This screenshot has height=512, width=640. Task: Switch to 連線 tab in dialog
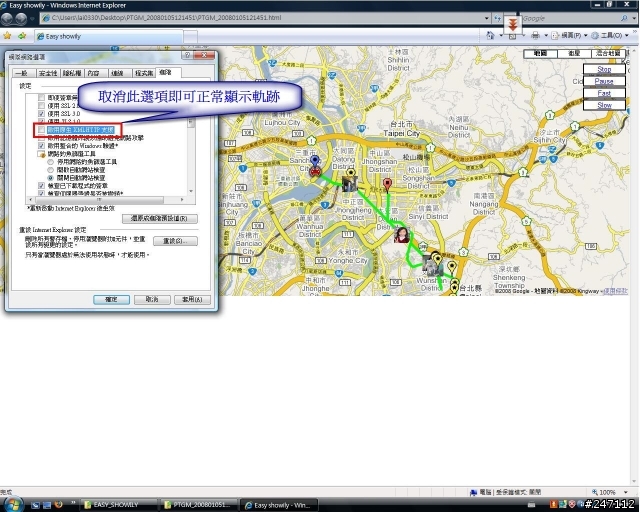pyautogui.click(x=119, y=73)
